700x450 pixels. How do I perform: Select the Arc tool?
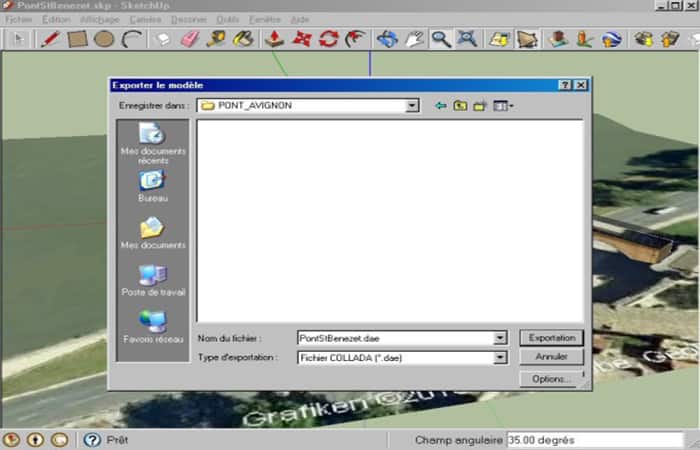(131, 39)
